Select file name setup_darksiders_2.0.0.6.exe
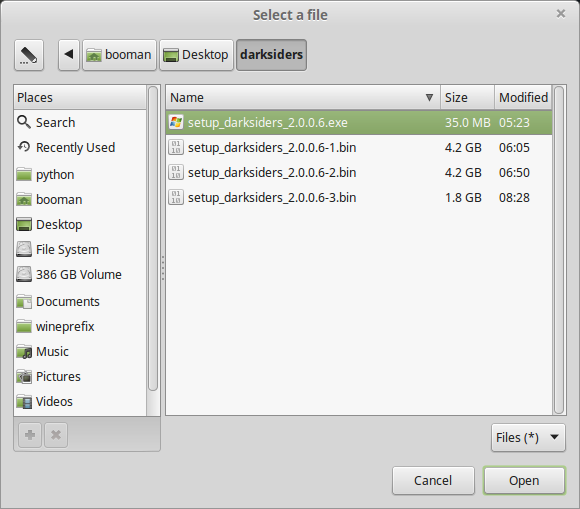 pos(268,122)
